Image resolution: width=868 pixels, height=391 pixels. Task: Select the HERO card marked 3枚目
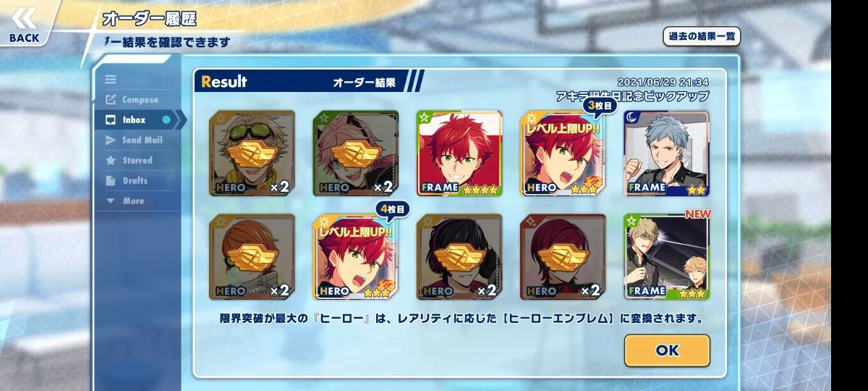pyautogui.click(x=563, y=154)
